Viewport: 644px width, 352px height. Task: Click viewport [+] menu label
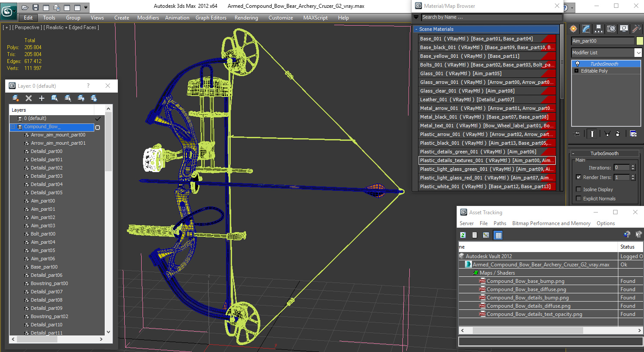7,27
